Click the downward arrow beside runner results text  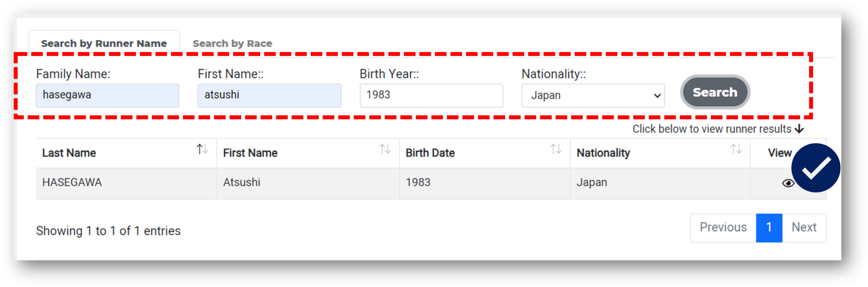pos(799,129)
